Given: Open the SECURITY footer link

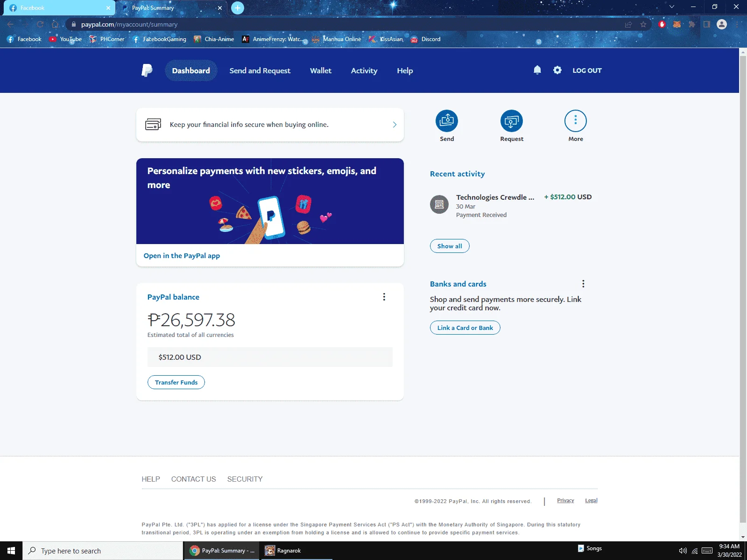Looking at the screenshot, I should 245,479.
